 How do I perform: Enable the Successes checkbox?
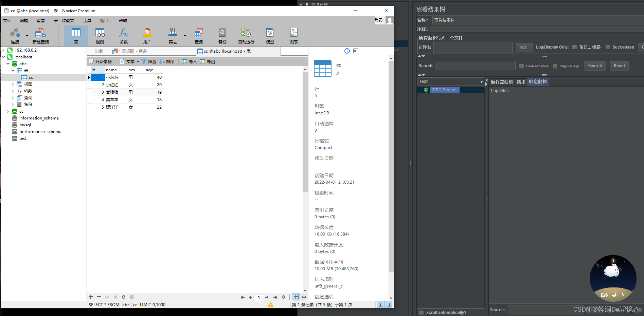(608, 47)
